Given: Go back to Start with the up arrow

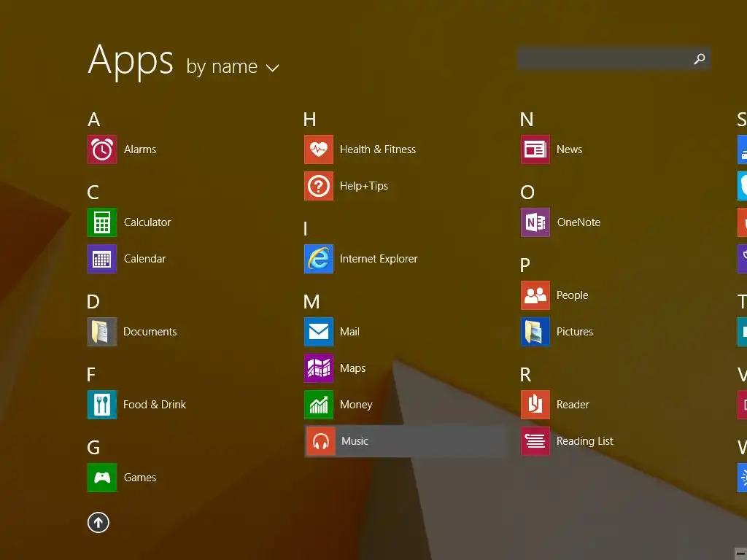Looking at the screenshot, I should [x=98, y=523].
